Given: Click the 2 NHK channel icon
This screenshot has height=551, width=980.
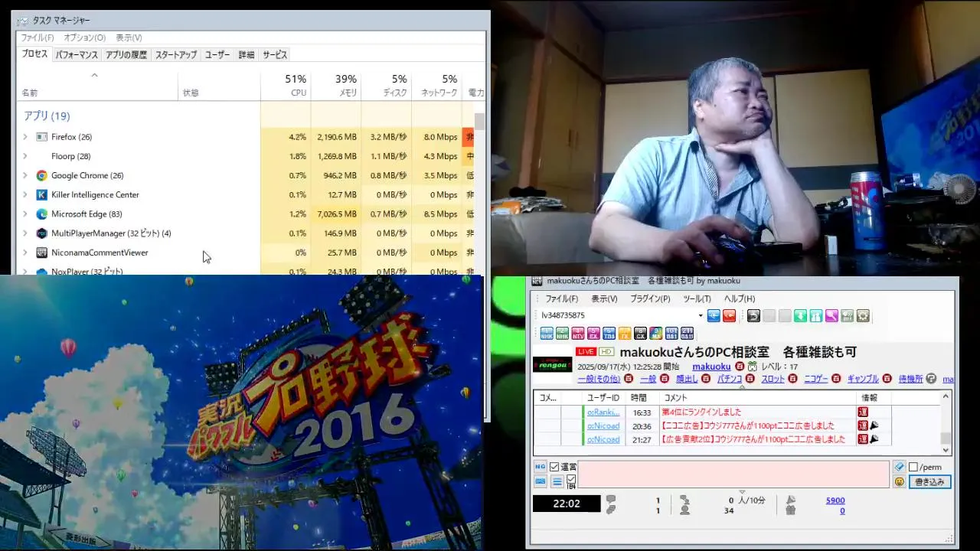Looking at the screenshot, I should [563, 334].
